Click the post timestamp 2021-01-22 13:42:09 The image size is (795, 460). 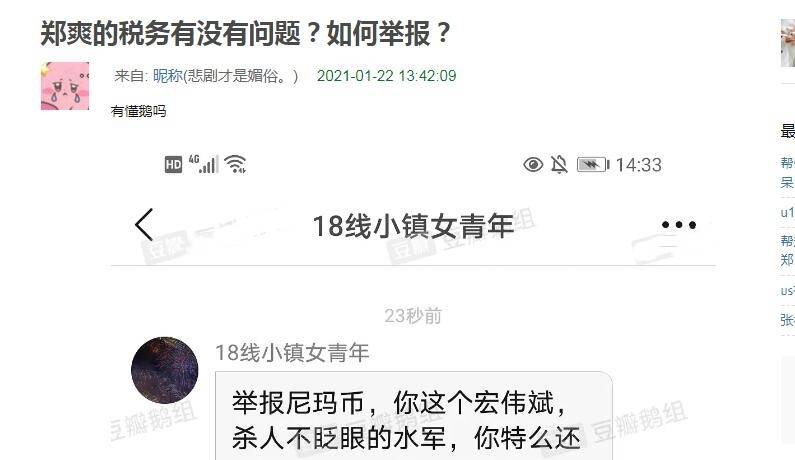(386, 76)
